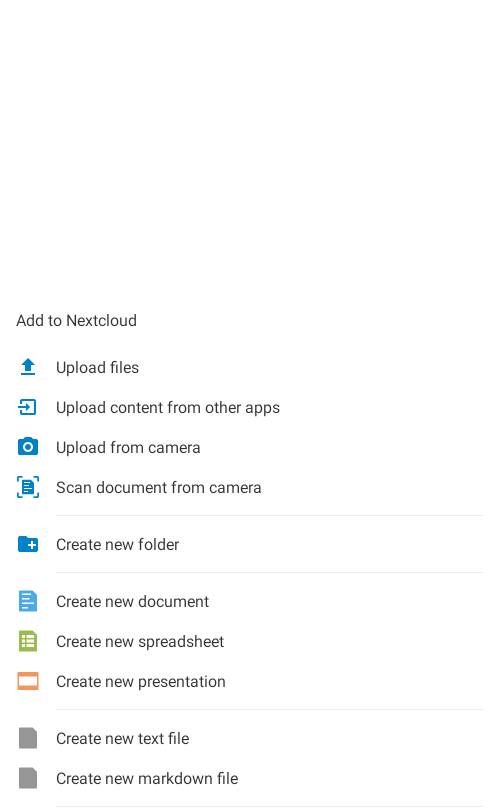Image resolution: width=500 pixels, height=809 pixels.
Task: Tap the import-from-other-apps icon
Action: coord(27,407)
